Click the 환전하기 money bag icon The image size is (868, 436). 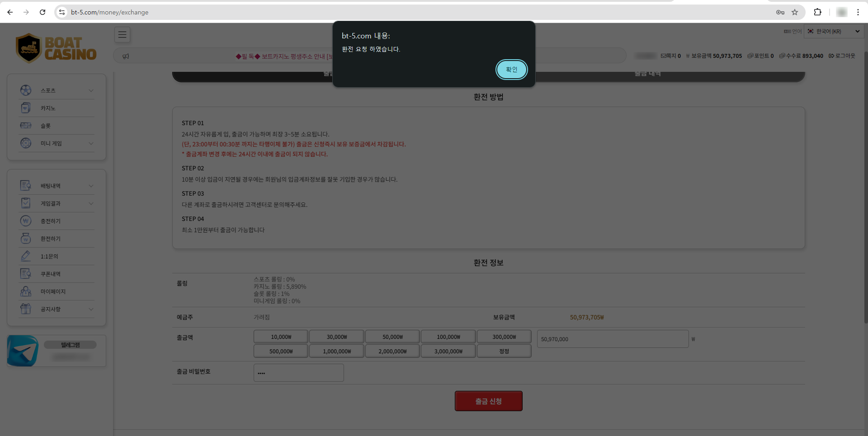[x=26, y=239]
